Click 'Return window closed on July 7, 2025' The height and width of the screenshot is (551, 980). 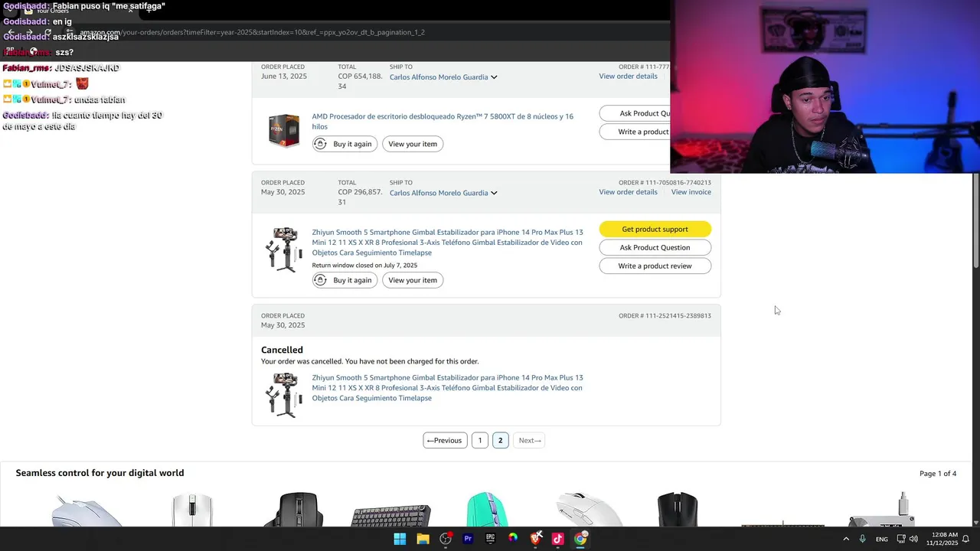click(x=364, y=266)
